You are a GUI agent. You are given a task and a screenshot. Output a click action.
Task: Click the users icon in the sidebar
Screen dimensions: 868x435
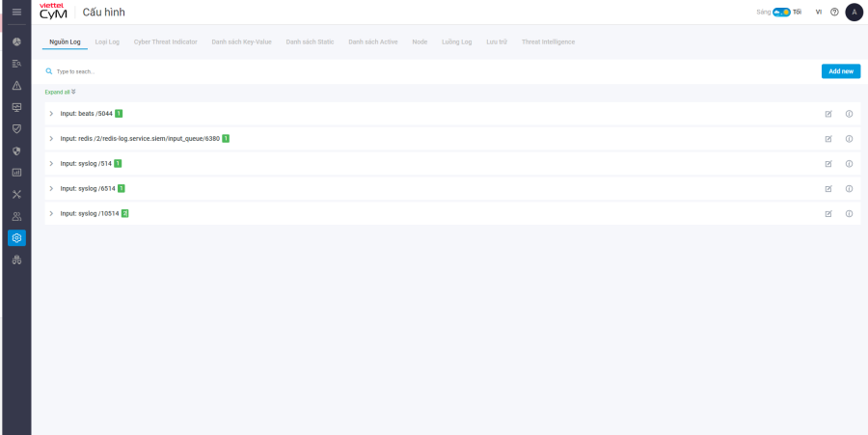point(16,216)
